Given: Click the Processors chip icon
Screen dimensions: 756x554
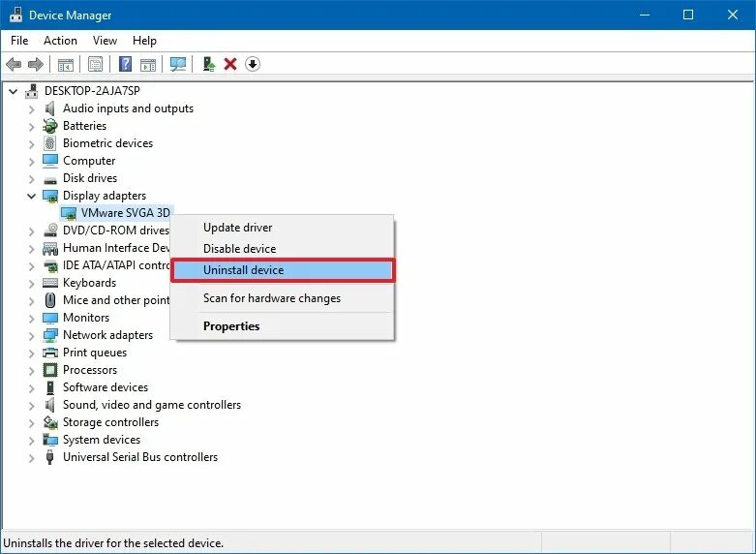Looking at the screenshot, I should tap(50, 370).
